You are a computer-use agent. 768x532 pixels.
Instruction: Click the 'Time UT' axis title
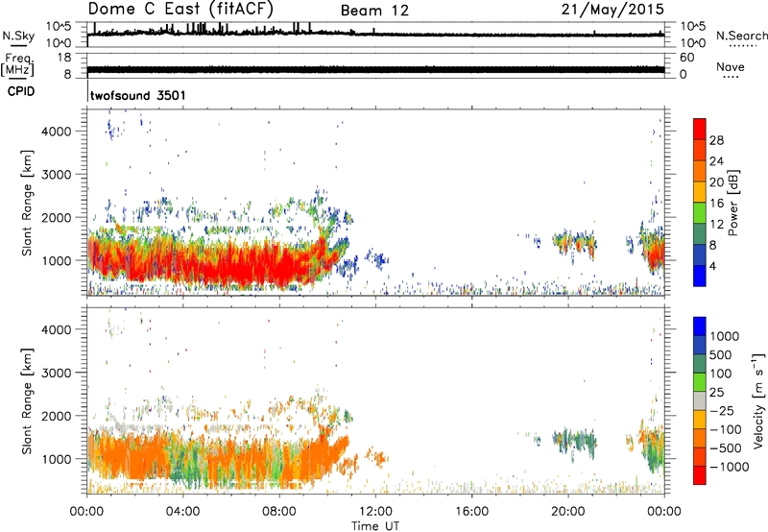pos(375,526)
